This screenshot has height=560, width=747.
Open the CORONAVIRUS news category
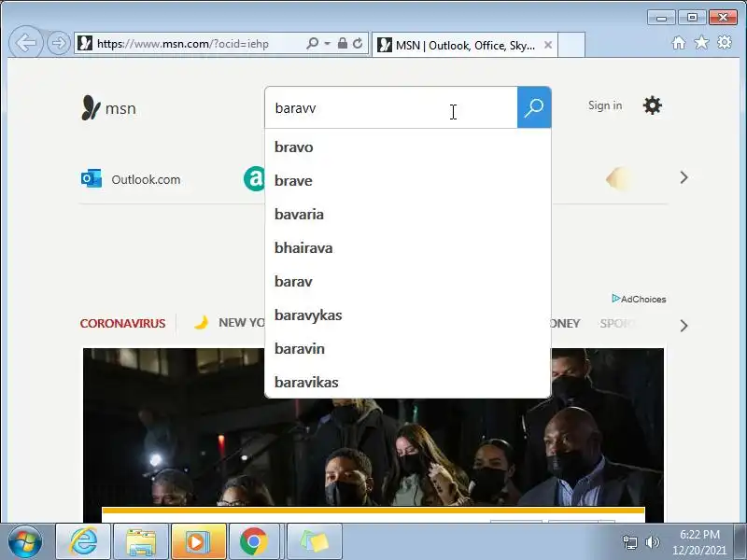[122, 323]
